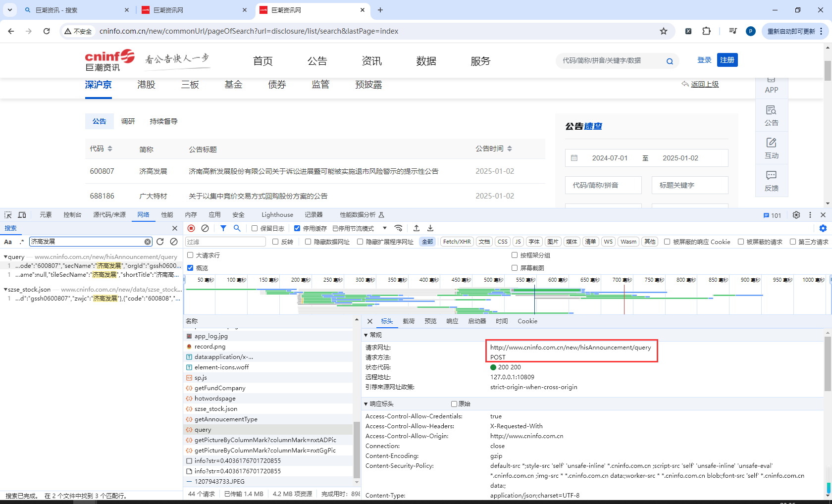The image size is (832, 504).
Task: Click site search magnifier icon
Action: coord(670,61)
